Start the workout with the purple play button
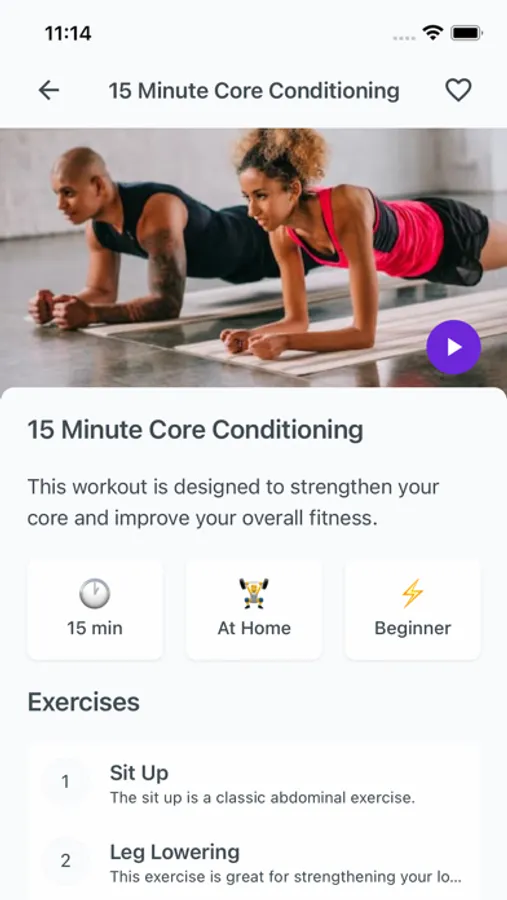The height and width of the screenshot is (900, 507). (x=454, y=347)
